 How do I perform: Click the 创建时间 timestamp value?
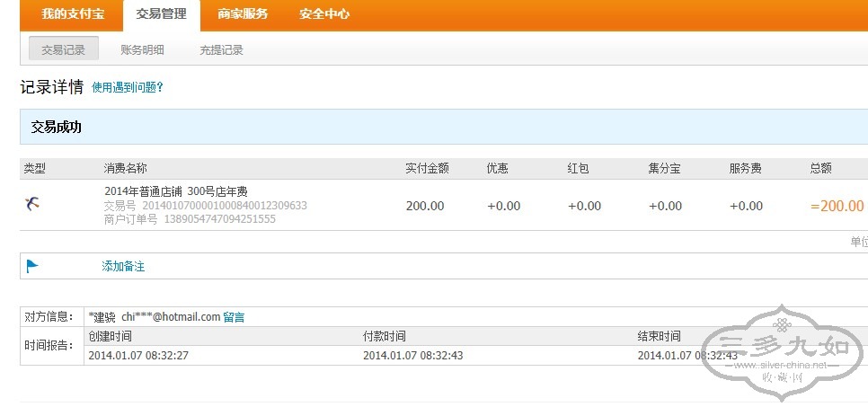(138, 356)
